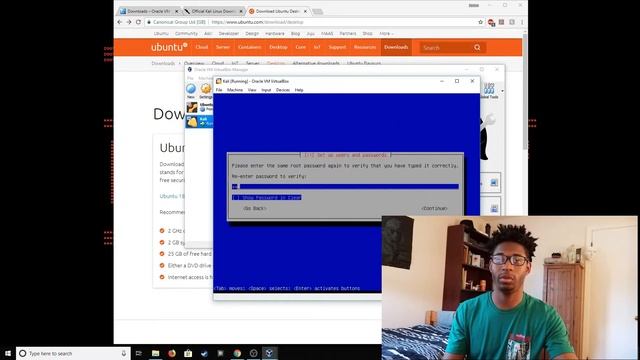This screenshot has width=640, height=360.
Task: Go forward in the Chrome browser
Action: click(129, 22)
